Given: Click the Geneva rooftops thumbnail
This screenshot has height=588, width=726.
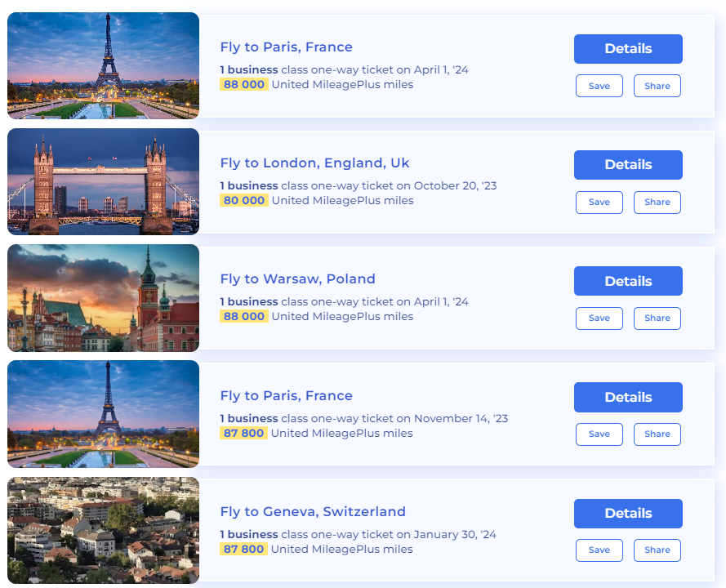Looking at the screenshot, I should point(103,530).
